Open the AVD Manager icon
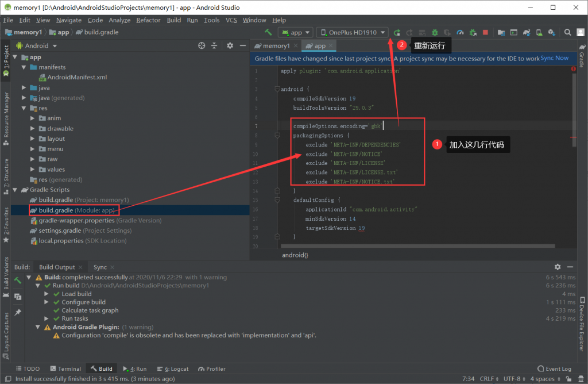Screen dimensions: 588x384 [539, 33]
